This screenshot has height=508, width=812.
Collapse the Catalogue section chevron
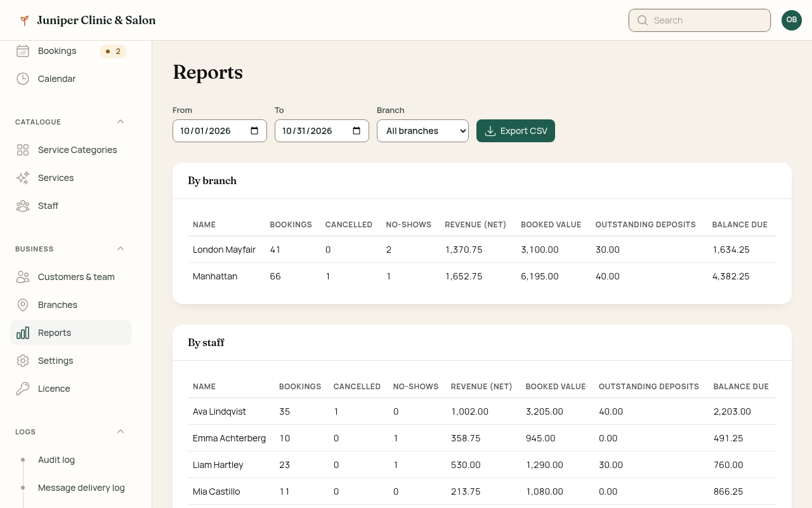pos(121,122)
